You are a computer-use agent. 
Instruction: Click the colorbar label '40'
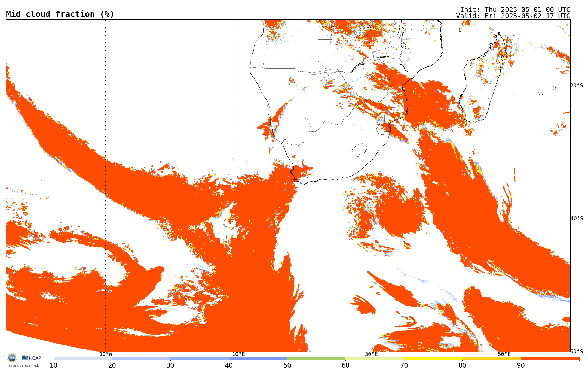tap(229, 365)
